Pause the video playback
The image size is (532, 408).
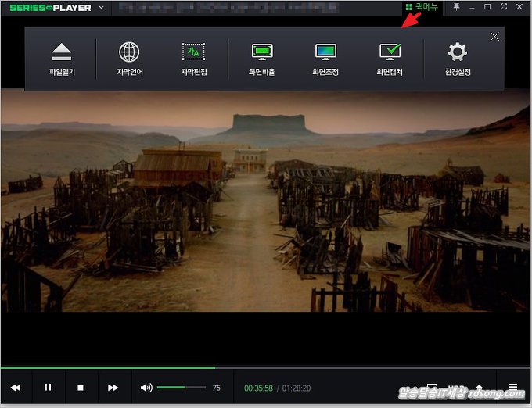tap(48, 388)
